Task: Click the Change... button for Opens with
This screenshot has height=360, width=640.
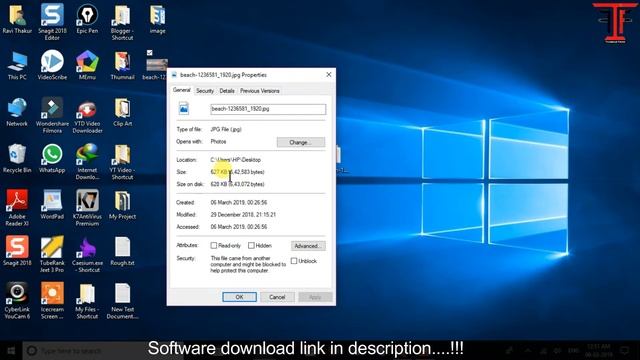Action: click(x=301, y=142)
